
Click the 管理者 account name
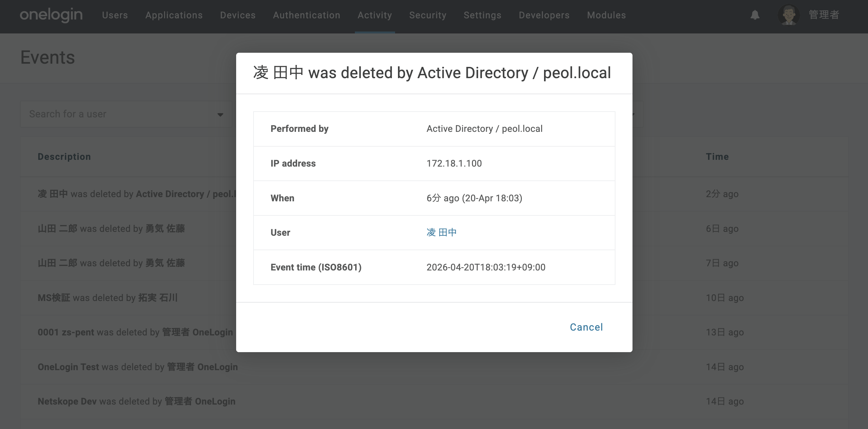point(824,15)
